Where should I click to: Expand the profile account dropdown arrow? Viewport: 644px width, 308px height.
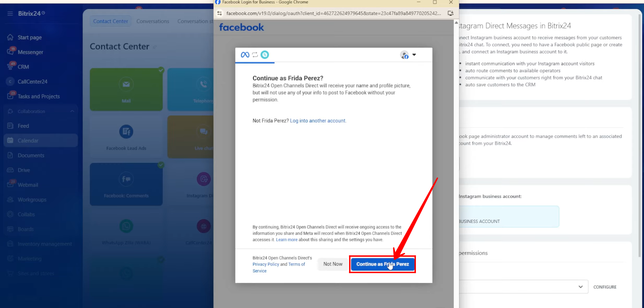(x=414, y=55)
